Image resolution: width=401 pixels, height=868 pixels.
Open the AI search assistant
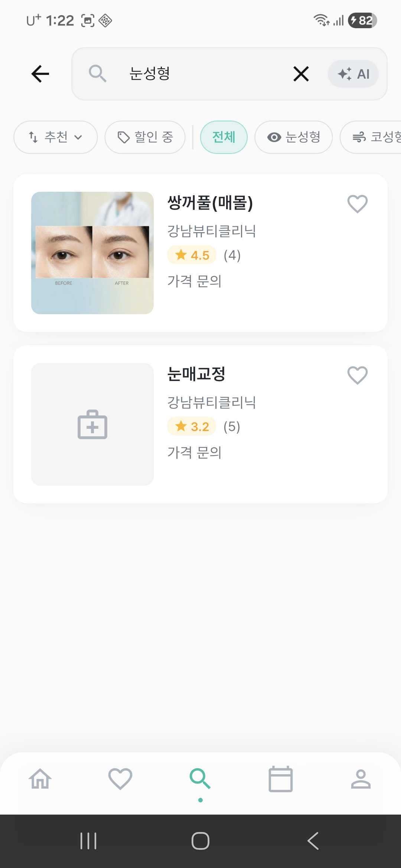point(353,74)
